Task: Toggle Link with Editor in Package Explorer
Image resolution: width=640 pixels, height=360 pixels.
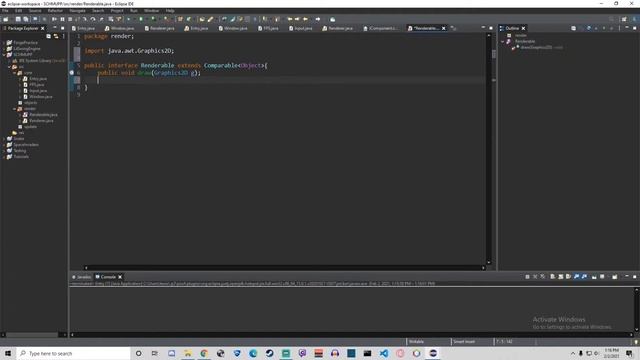Action: coord(56,36)
